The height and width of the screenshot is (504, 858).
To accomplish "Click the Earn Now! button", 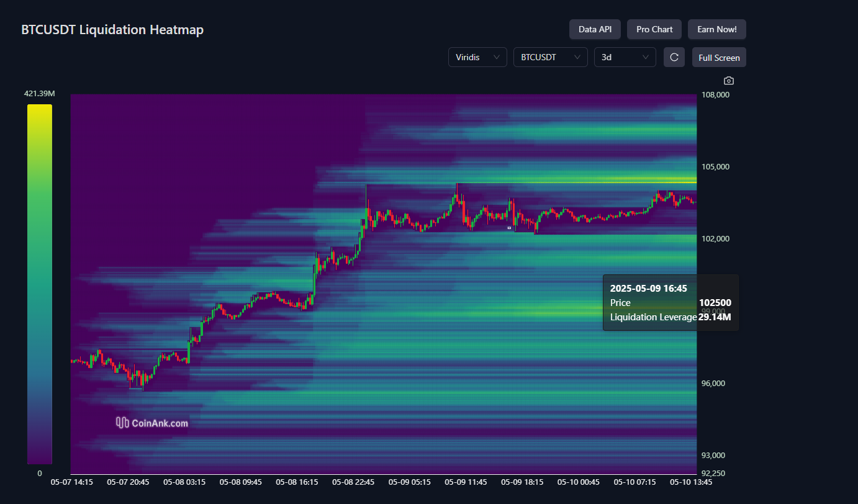I will pyautogui.click(x=717, y=29).
